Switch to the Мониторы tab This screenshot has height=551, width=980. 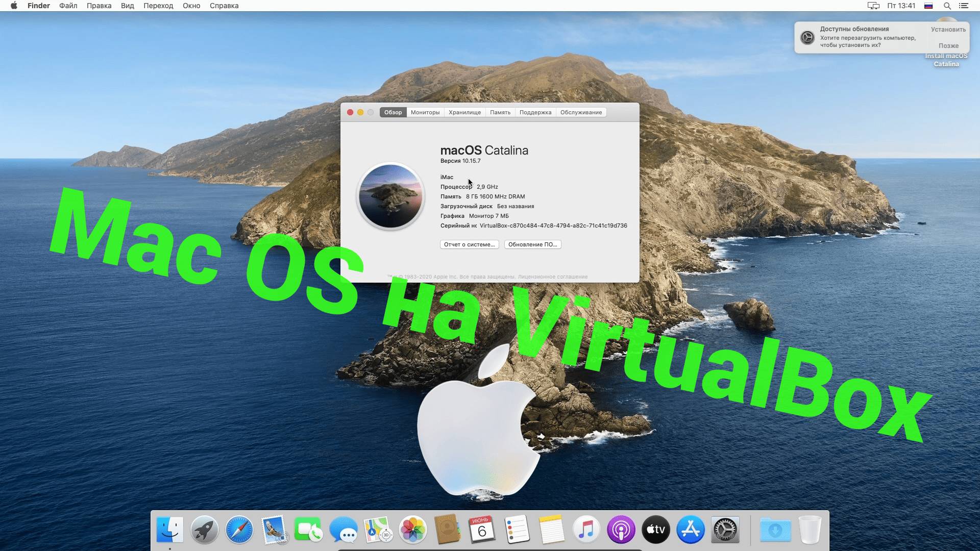(x=425, y=112)
